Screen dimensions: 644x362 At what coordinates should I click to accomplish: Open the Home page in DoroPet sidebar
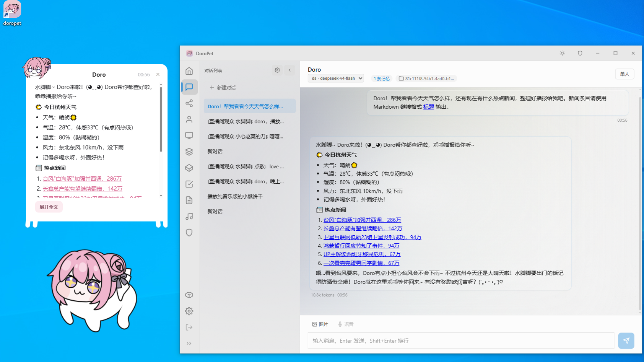click(189, 71)
